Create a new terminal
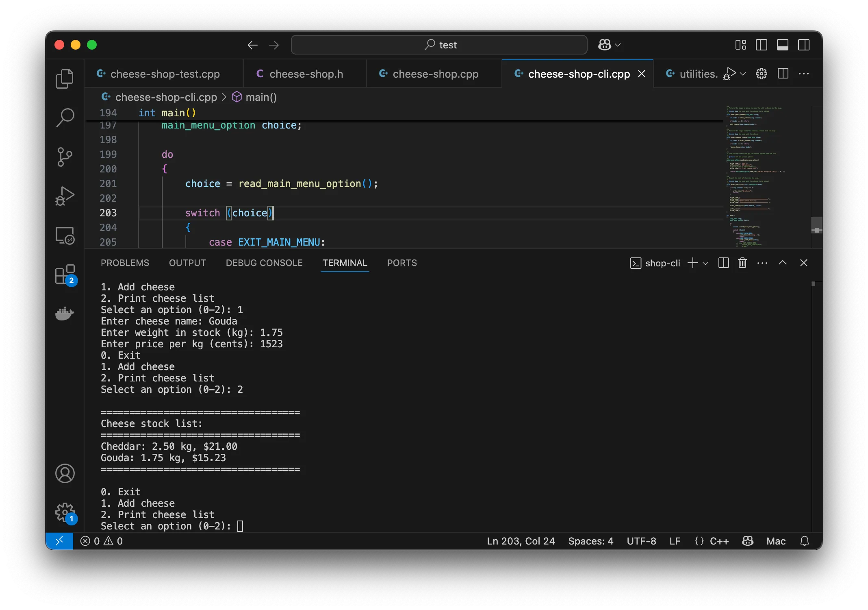This screenshot has width=868, height=610. 692,263
